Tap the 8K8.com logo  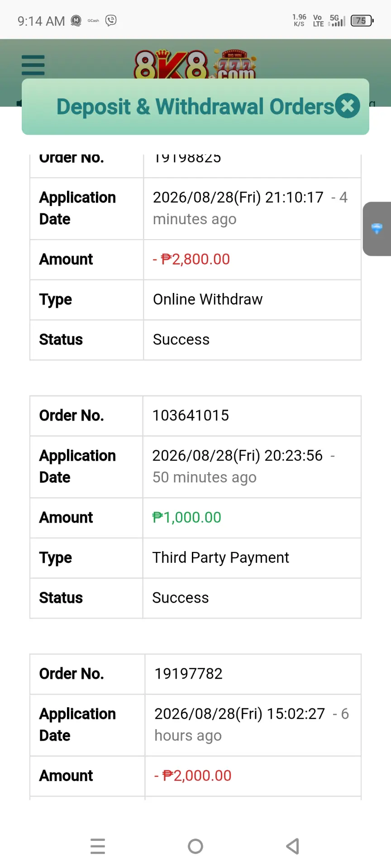pyautogui.click(x=195, y=65)
